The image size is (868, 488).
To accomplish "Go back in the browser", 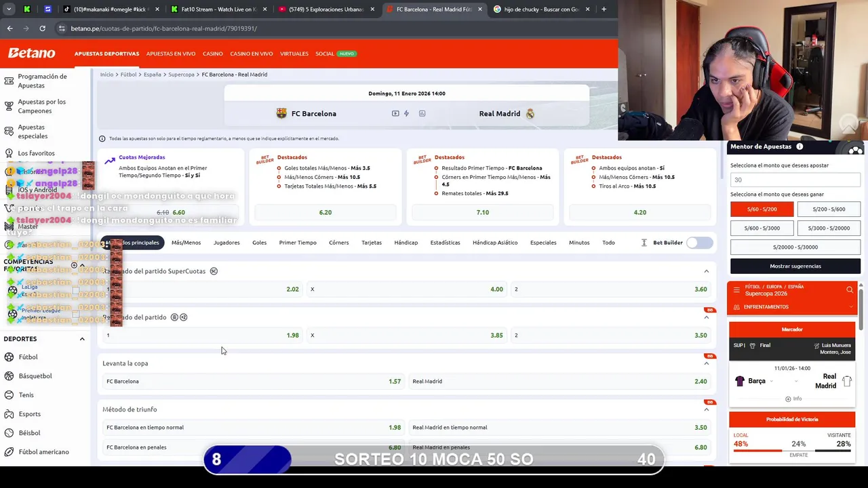I will (9, 28).
